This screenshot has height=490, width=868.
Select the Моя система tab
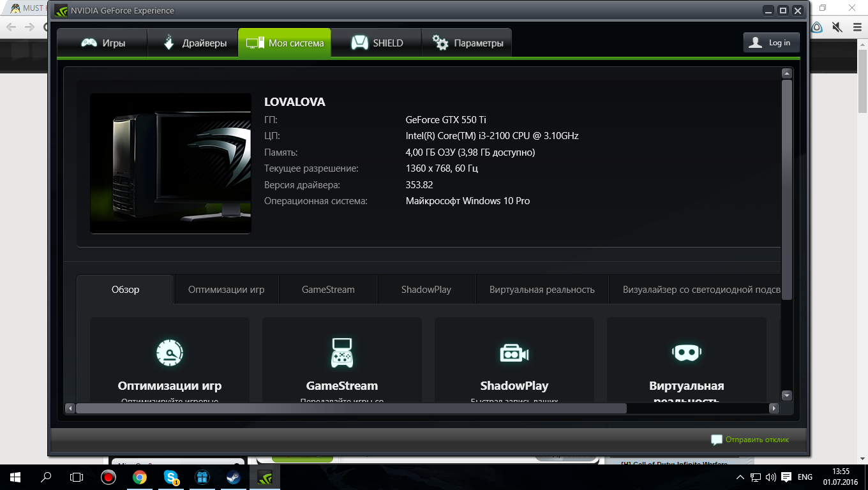click(x=285, y=43)
